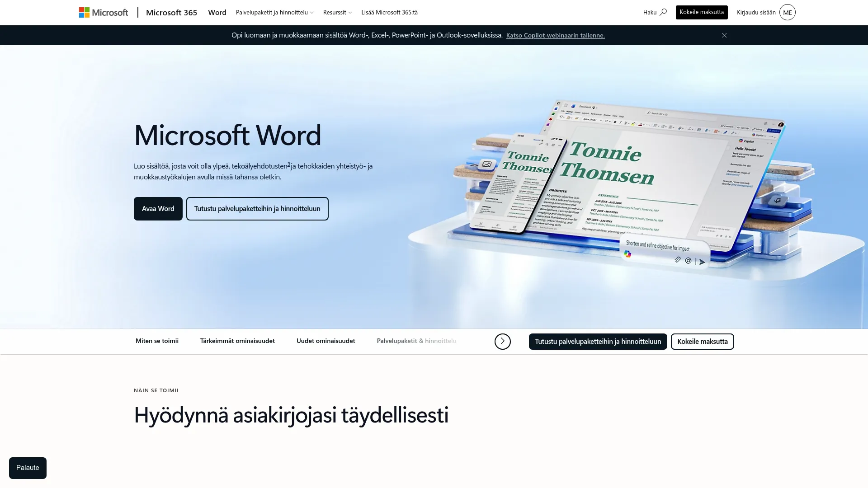The image size is (868, 488).
Task: Click Kokeile maksutta in the header
Action: pyautogui.click(x=702, y=12)
